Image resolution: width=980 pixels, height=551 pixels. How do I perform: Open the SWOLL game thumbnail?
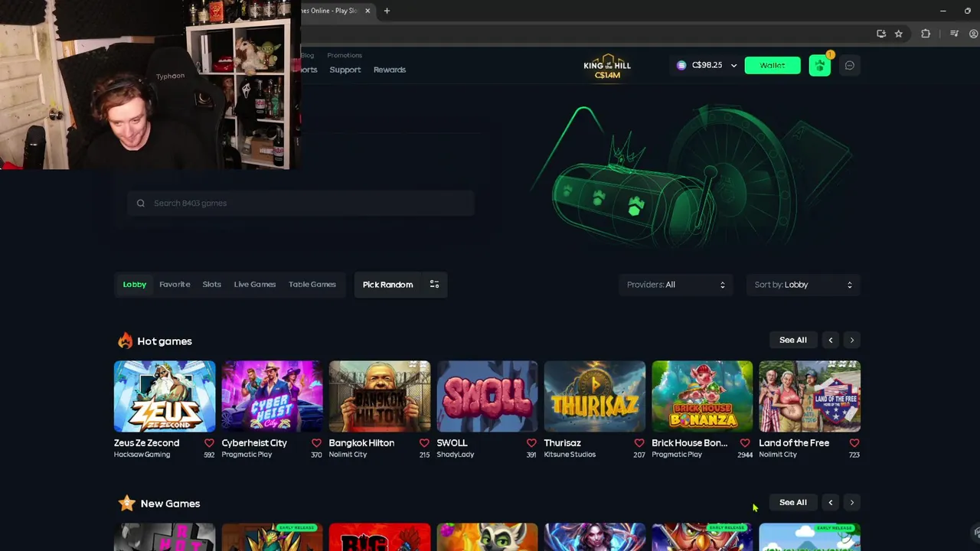pyautogui.click(x=487, y=396)
